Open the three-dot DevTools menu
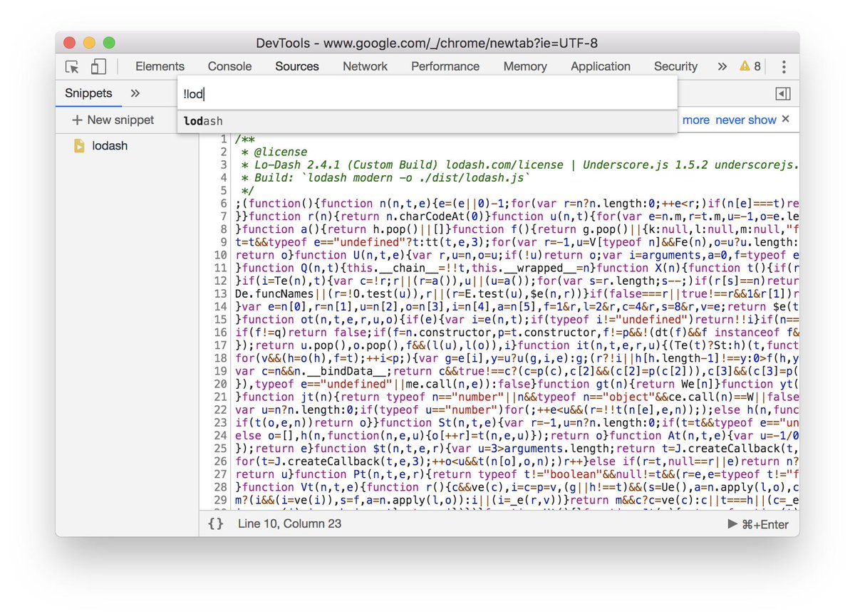 (784, 67)
